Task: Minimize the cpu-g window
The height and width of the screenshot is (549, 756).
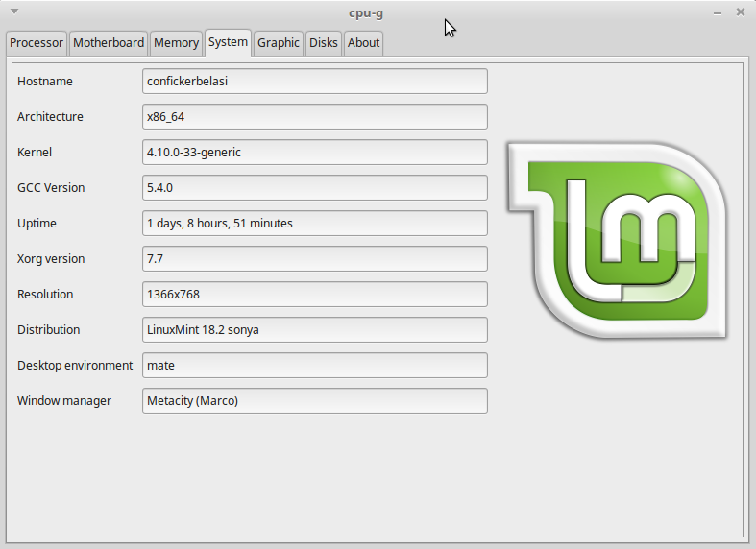Action: tap(718, 13)
